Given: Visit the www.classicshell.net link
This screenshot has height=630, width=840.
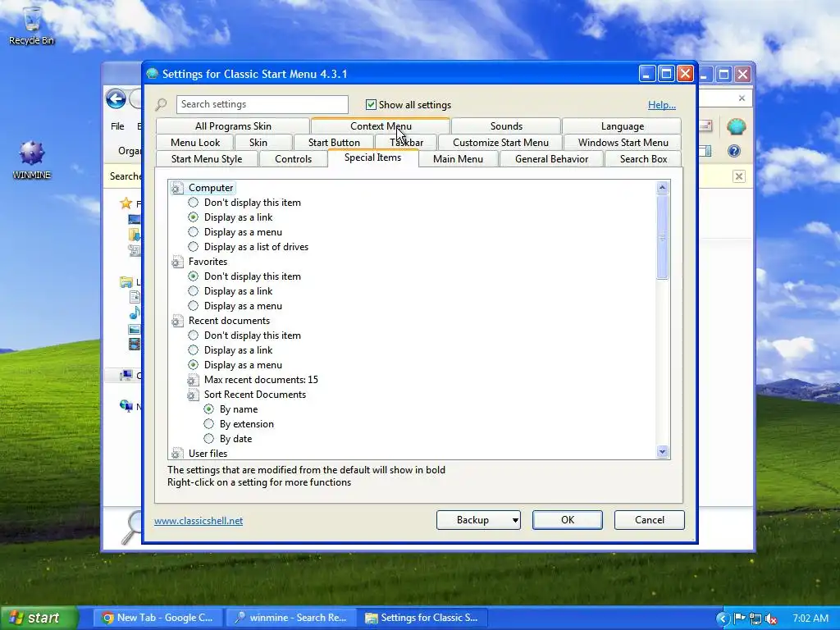Looking at the screenshot, I should click(199, 521).
